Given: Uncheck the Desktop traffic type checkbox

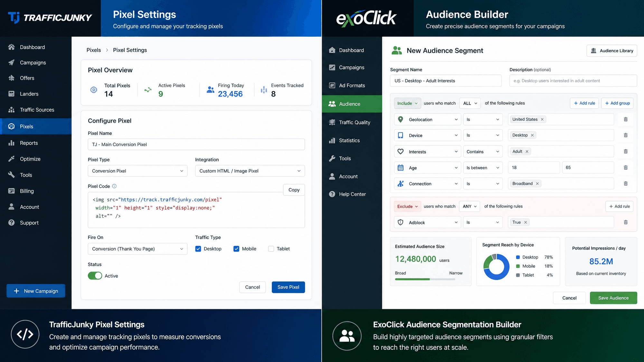Looking at the screenshot, I should [198, 249].
